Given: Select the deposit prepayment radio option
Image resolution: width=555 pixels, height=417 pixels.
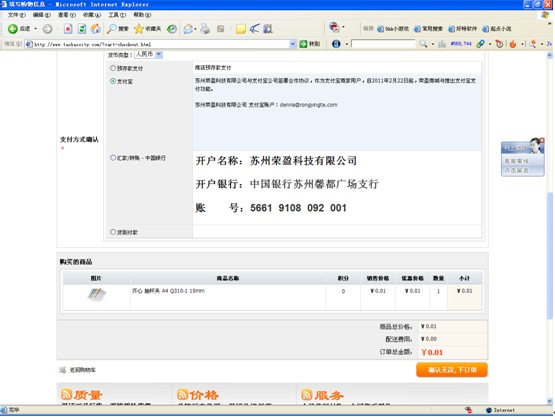Looking at the screenshot, I should point(113,68).
